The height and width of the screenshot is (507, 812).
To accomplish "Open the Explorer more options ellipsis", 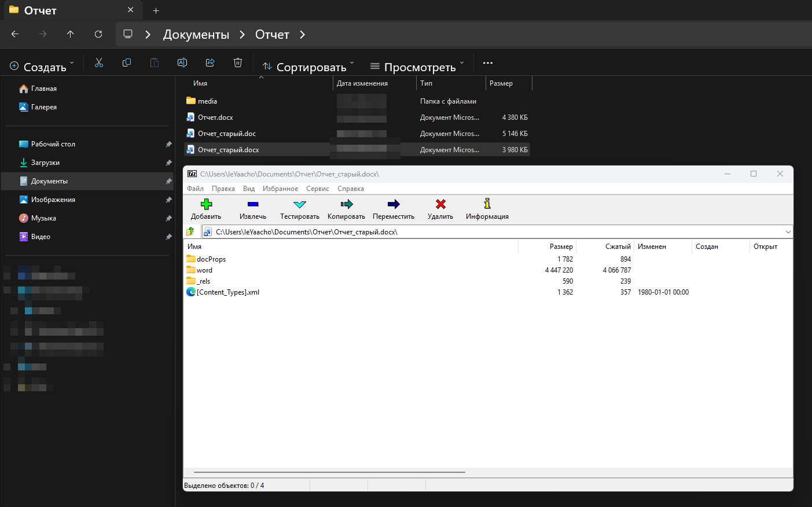I will coord(488,63).
